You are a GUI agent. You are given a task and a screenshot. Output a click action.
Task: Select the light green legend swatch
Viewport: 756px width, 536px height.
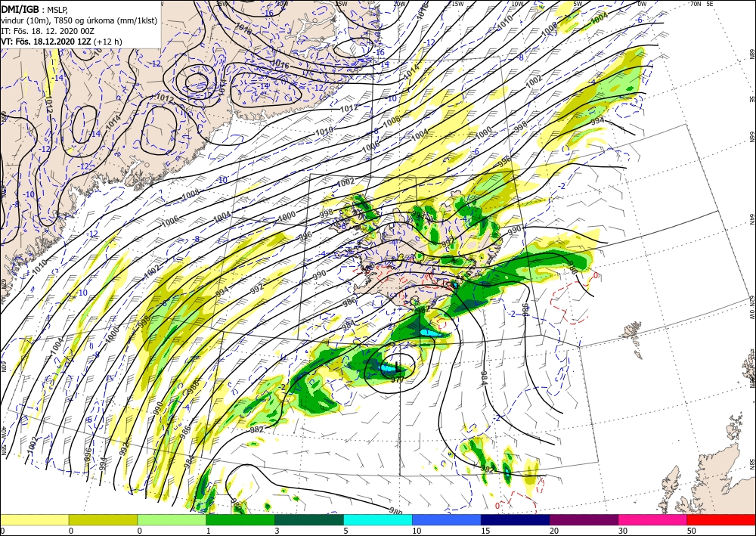[172, 519]
